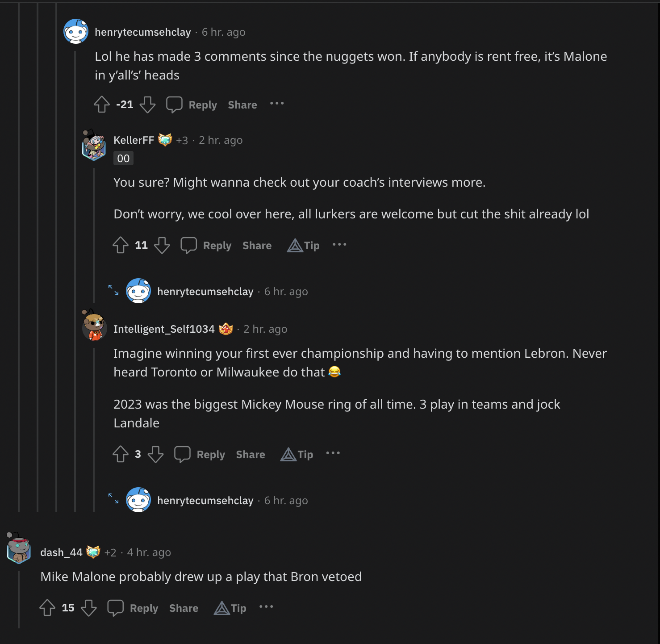Upvote dash_44's Mike Malone comment
The image size is (660, 644).
47,608
